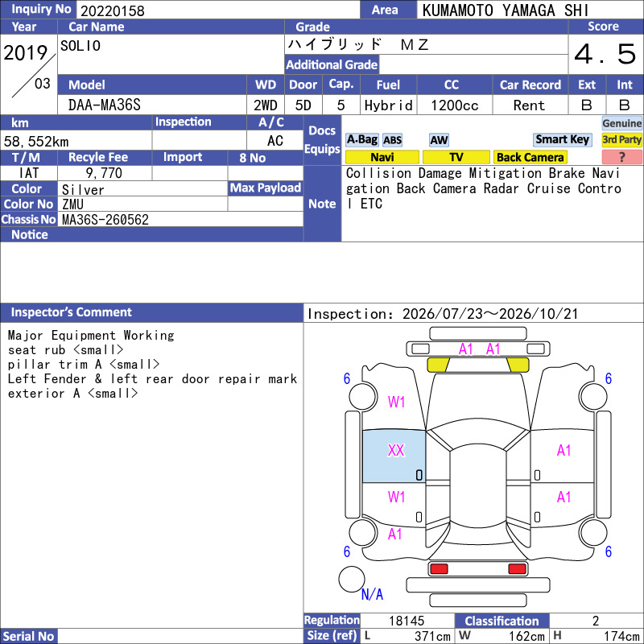Screen dimensions: 644x644
Task: Click the Back Camera badge
Action: (530, 157)
